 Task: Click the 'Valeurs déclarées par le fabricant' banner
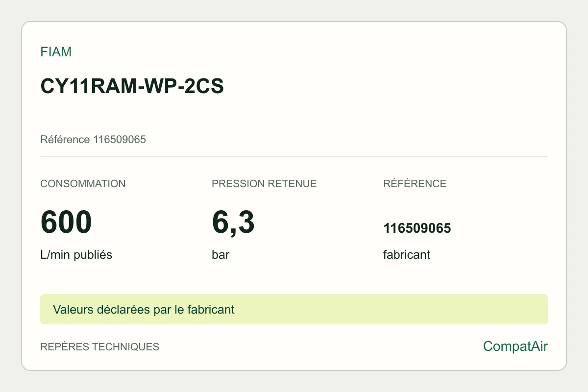tap(294, 309)
